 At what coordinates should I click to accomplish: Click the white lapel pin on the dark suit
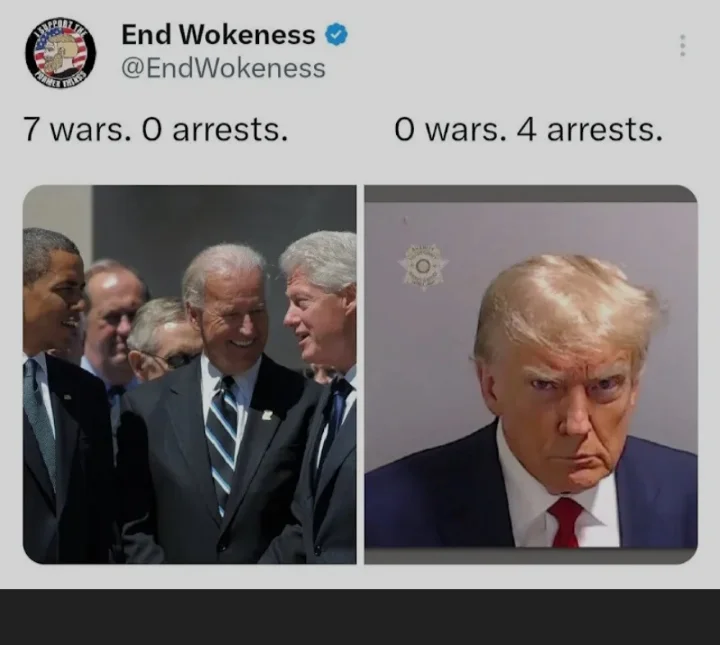[267, 415]
